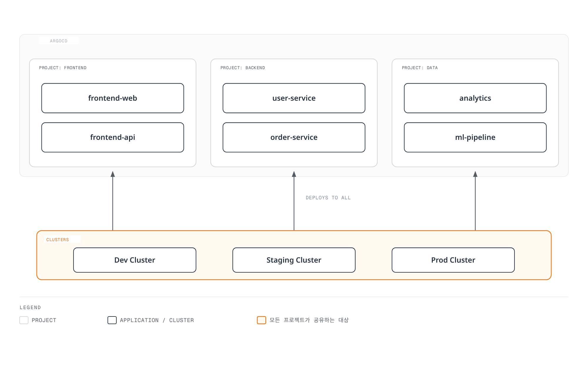Screen dimensions: 588x368
Task: Click the Staging Cluster box
Action: pyautogui.click(x=294, y=260)
